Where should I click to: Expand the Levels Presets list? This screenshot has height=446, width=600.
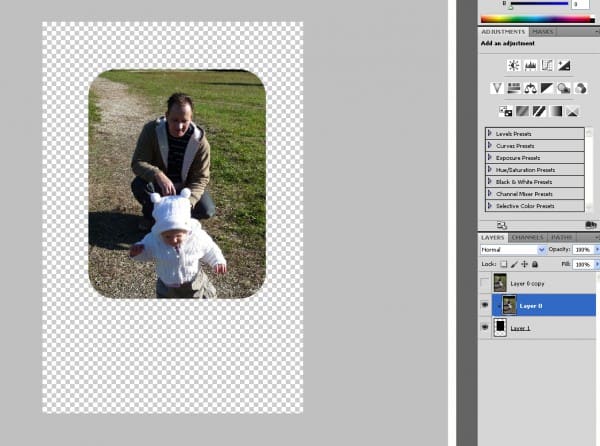490,133
